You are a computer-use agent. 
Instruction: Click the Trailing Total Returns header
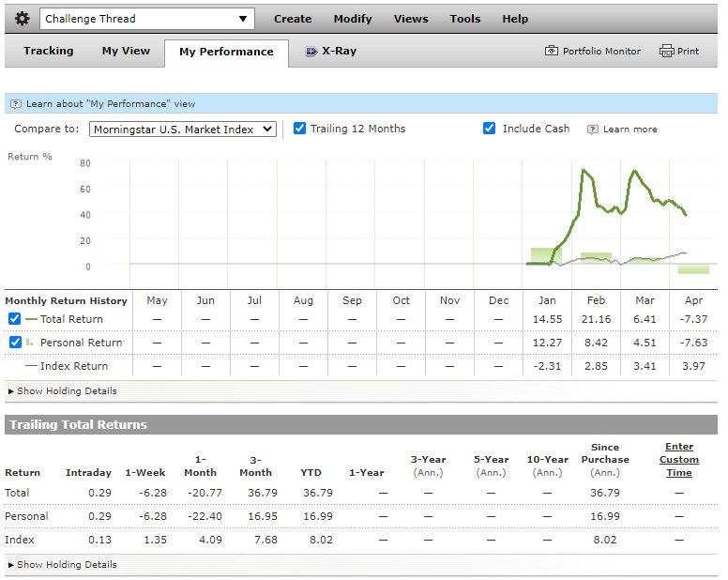pos(78,424)
